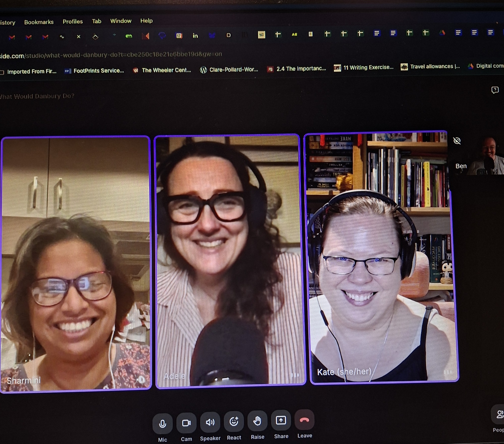Open options on Adele's video tile
Viewport: 504px width, 444px height.
point(295,375)
